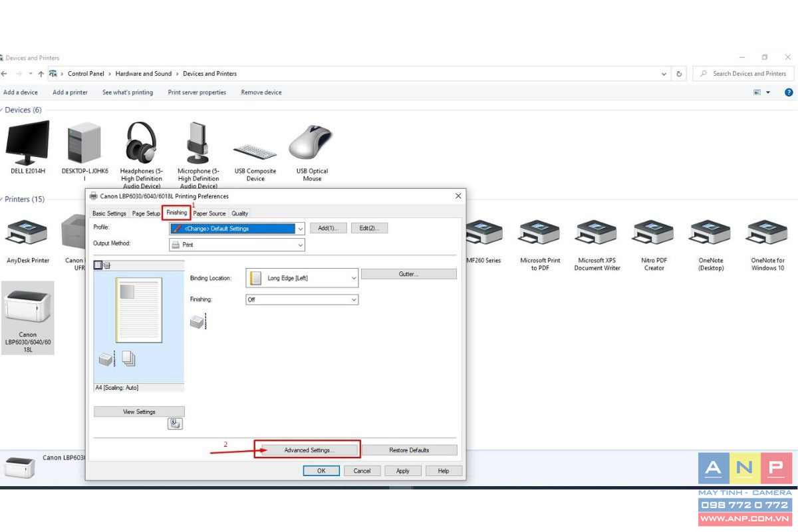Image resolution: width=798 pixels, height=532 pixels.
Task: Select the Canon UFR printer behind dialog
Action: pyautogui.click(x=73, y=241)
